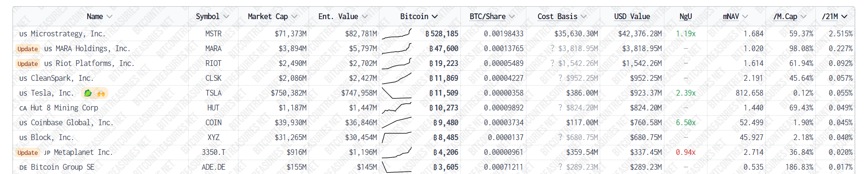Open the Bitcoin Group SE company link
The width and height of the screenshot is (868, 174).
tap(63, 167)
